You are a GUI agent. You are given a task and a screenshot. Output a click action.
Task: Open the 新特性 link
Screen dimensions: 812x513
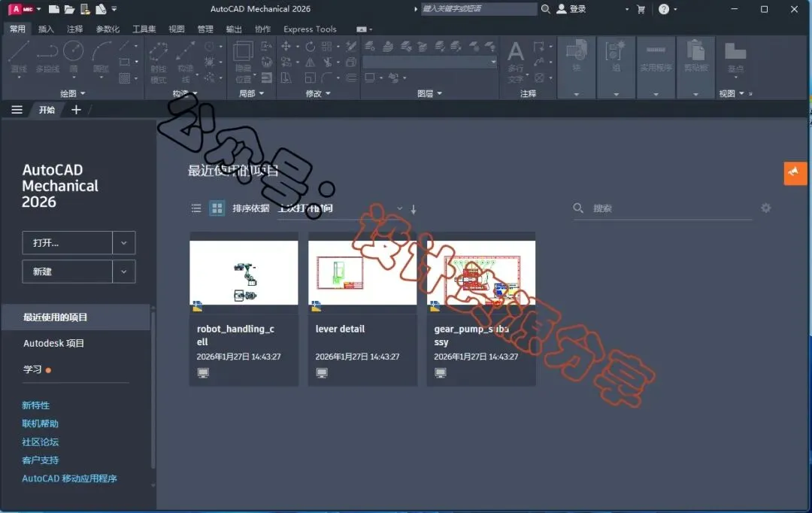pos(36,405)
